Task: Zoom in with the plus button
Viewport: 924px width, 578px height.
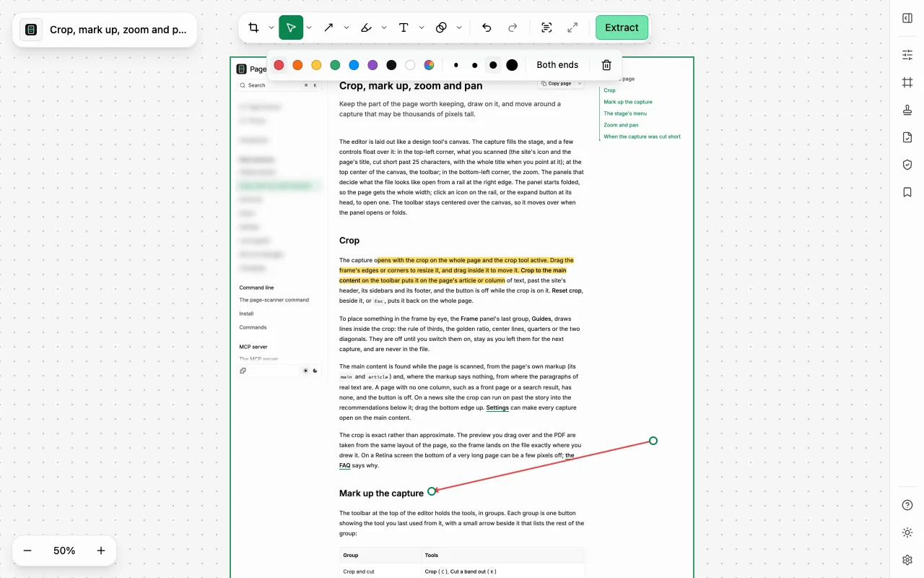Action: [101, 551]
